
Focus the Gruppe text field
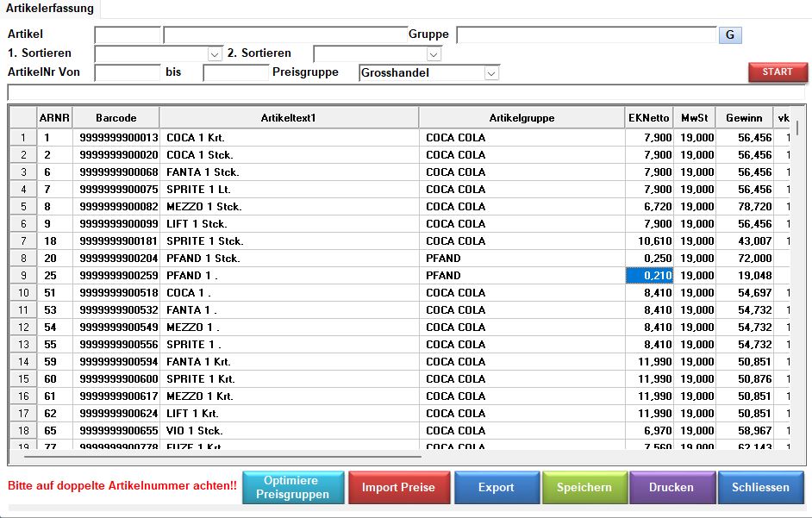point(586,35)
